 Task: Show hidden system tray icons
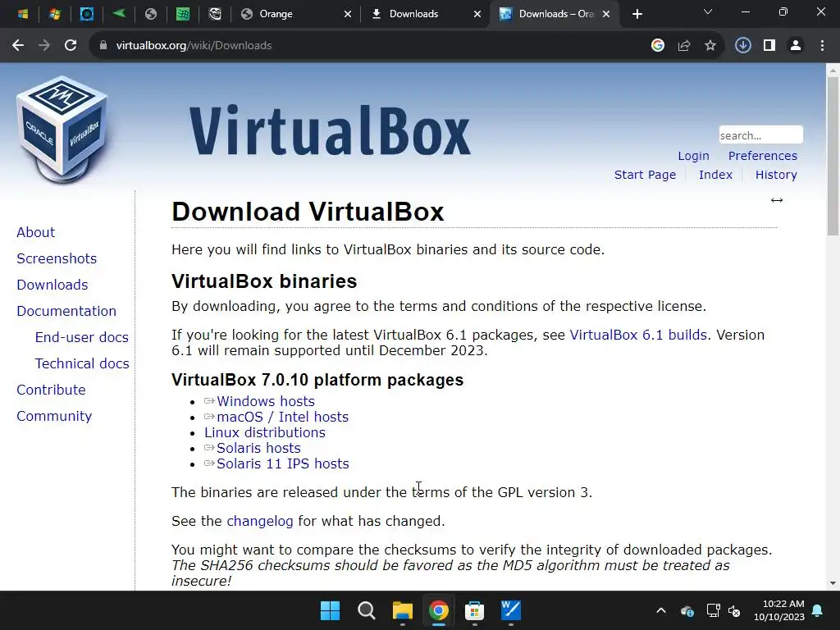point(661,610)
